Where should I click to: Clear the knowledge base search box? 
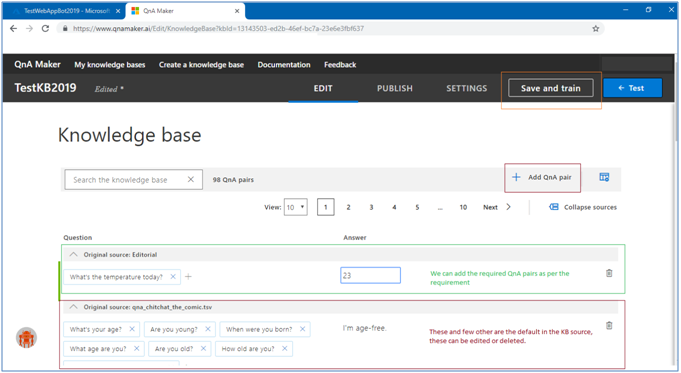coord(191,179)
